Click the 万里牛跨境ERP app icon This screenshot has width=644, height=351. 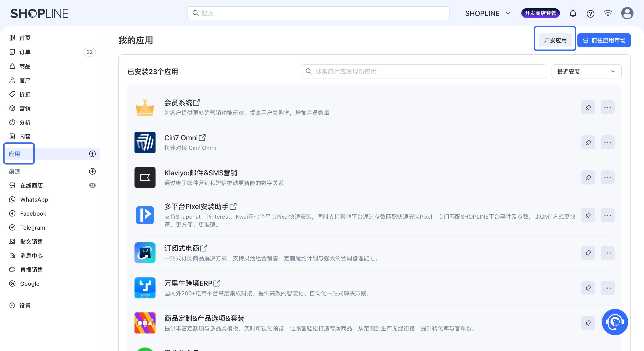[x=145, y=288]
